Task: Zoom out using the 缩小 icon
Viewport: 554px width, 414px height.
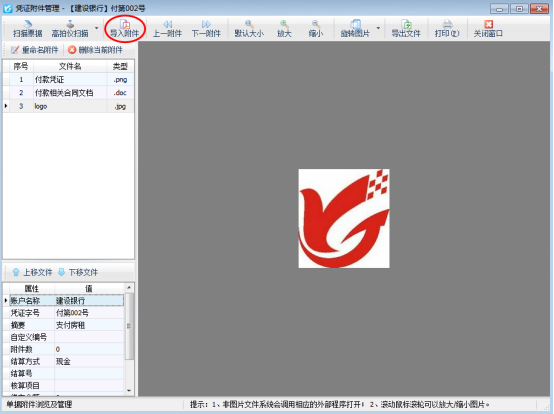Action: (x=316, y=24)
